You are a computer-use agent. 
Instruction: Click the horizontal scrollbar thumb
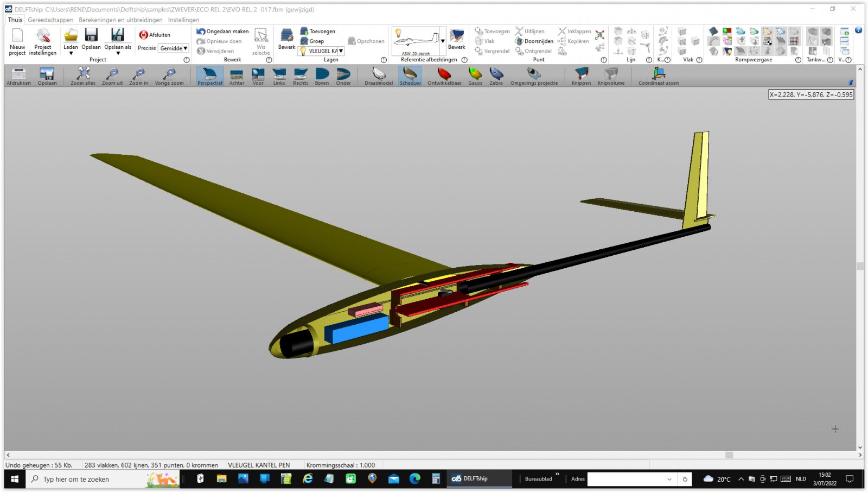tap(729, 455)
